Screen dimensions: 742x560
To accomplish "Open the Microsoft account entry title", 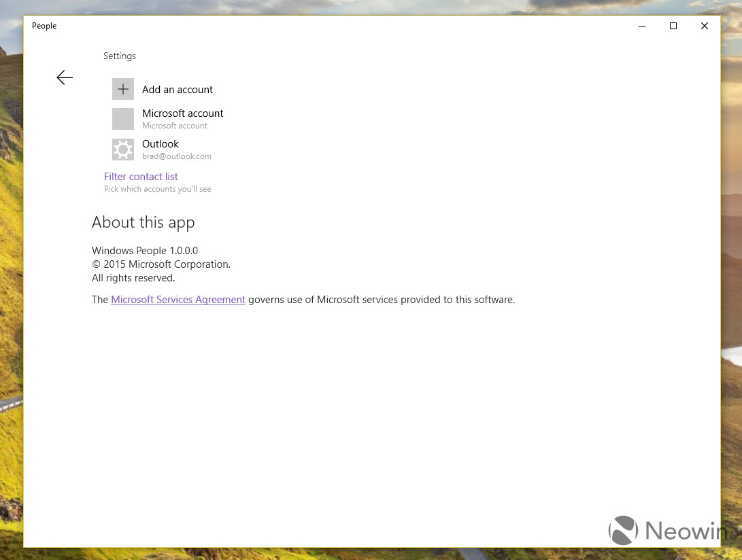I will click(x=183, y=113).
